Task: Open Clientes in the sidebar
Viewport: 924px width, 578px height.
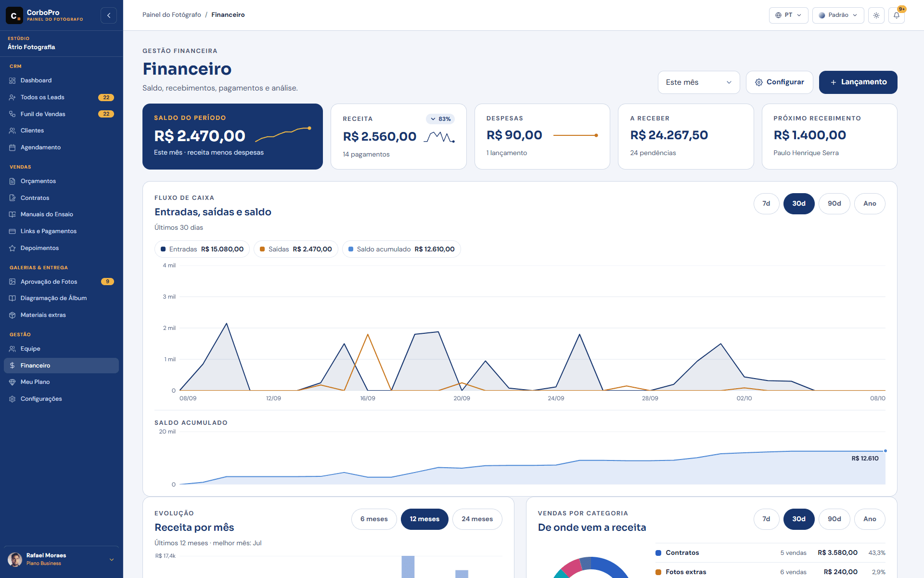Action: pos(61,131)
